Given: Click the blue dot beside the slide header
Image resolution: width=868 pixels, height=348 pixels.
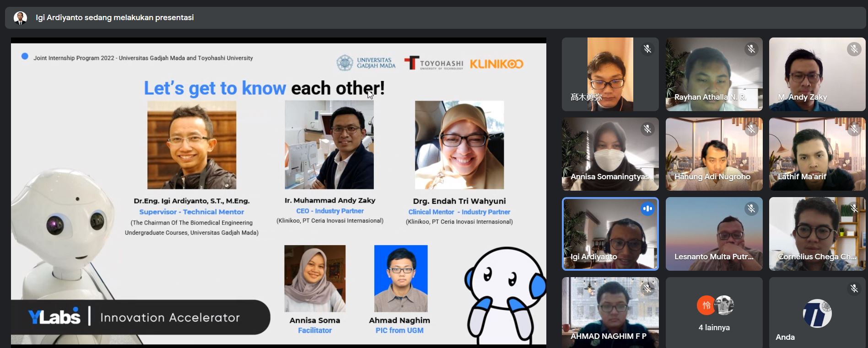Looking at the screenshot, I should point(25,56).
